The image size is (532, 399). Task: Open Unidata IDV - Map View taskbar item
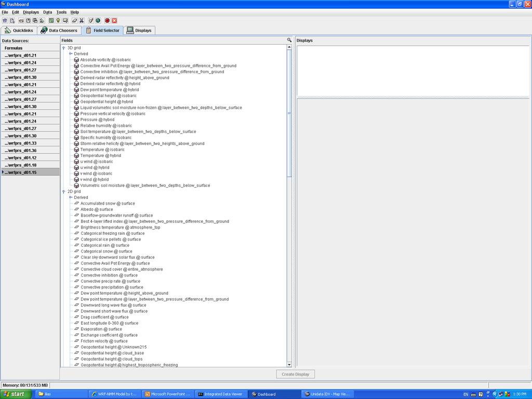(x=327, y=394)
